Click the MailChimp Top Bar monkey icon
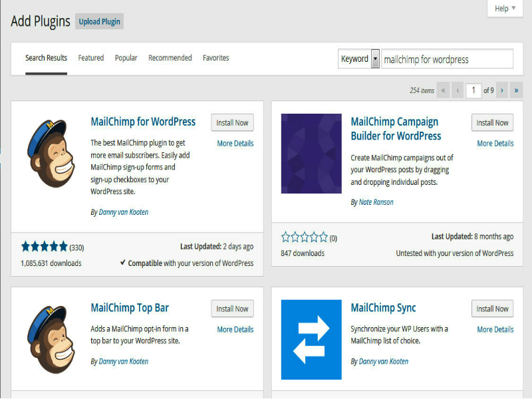Image resolution: width=532 pixels, height=399 pixels. click(51, 340)
